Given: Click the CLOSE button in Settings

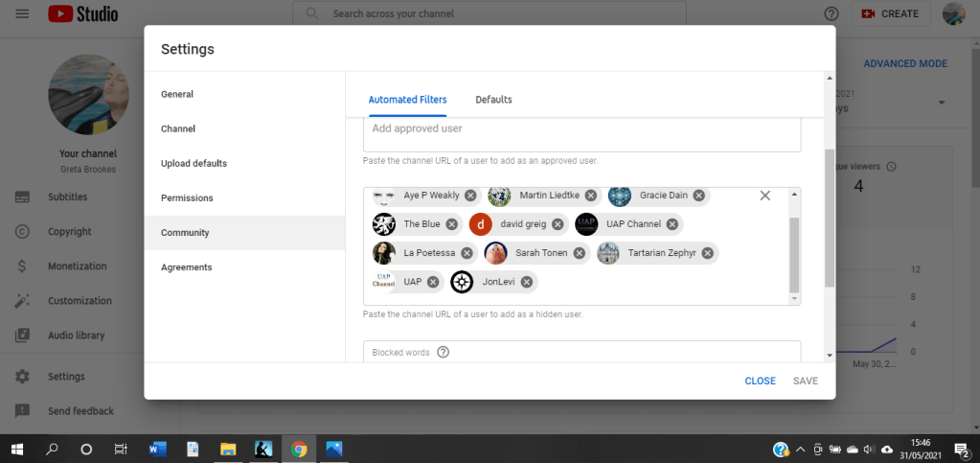Looking at the screenshot, I should tap(760, 381).
